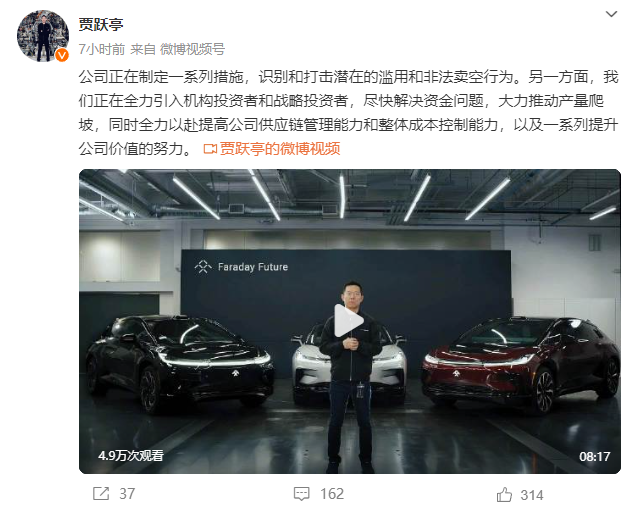Click the 08:17 video duration label
This screenshot has height=509, width=630.
(x=594, y=456)
